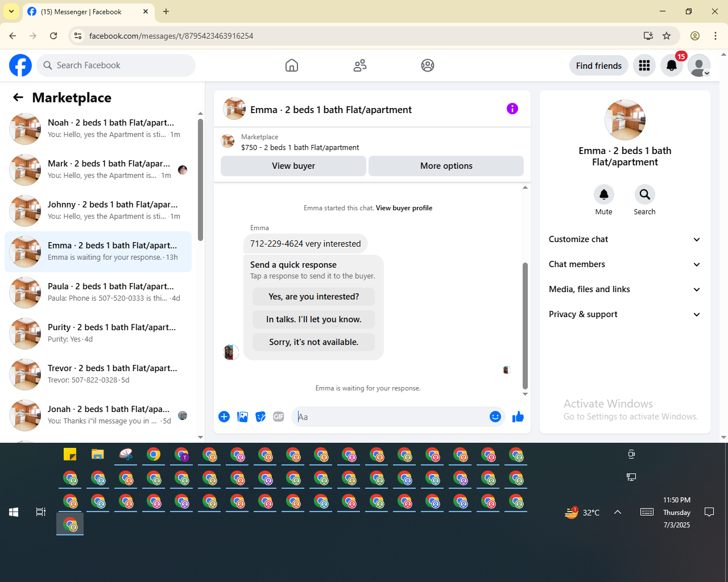The image size is (728, 582).
Task: Open the 32°C weather widget
Action: (582, 512)
